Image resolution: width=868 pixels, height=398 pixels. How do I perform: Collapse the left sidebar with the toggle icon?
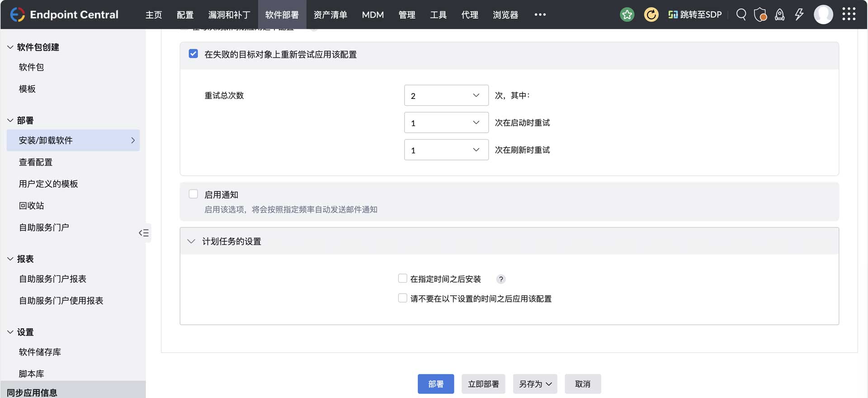[x=144, y=233]
